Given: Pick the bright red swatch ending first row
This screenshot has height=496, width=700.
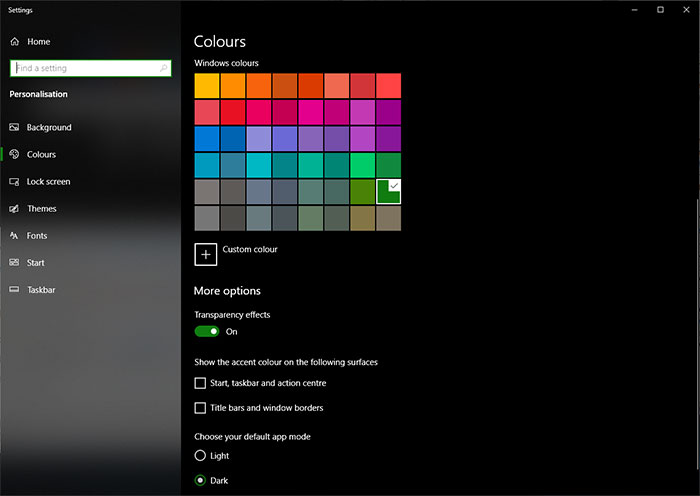Looking at the screenshot, I should (x=388, y=86).
